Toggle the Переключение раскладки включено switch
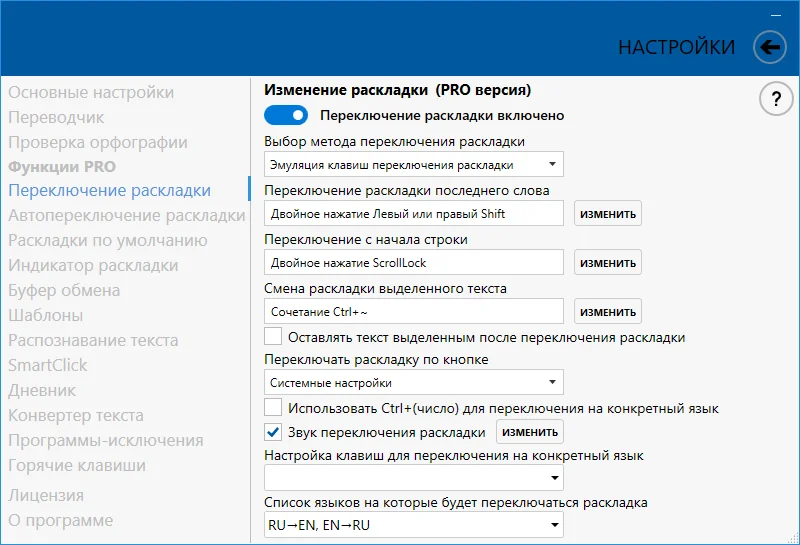This screenshot has height=545, width=800. pos(286,115)
